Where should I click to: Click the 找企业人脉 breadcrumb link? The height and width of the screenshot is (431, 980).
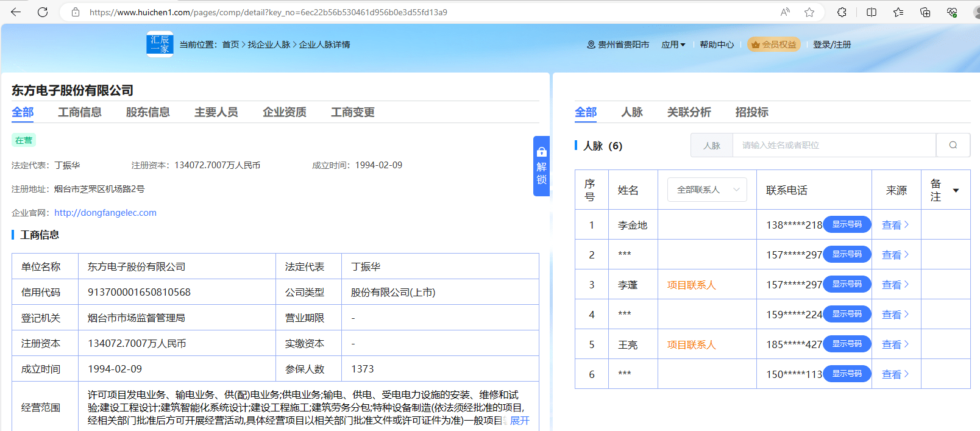pyautogui.click(x=269, y=45)
